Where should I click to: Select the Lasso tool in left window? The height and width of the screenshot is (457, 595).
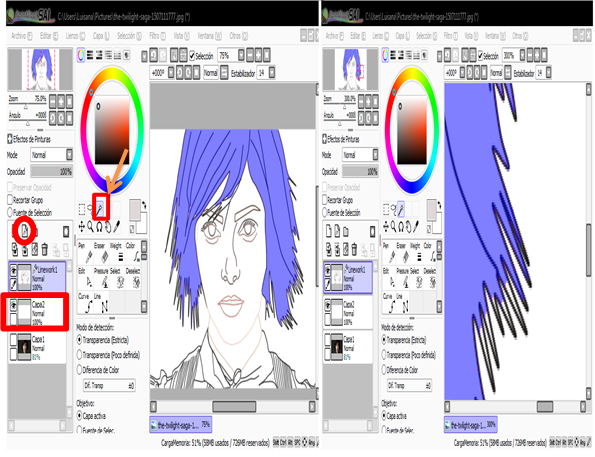tap(91, 209)
